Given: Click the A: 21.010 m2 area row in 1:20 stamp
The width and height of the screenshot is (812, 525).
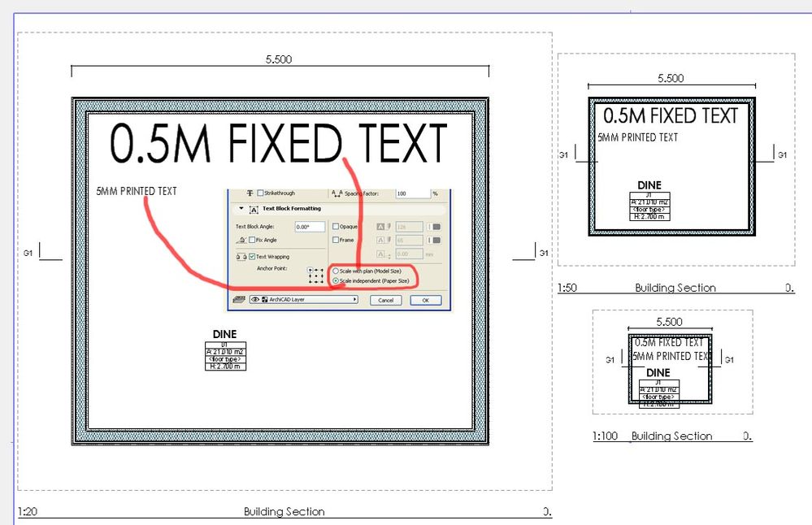Looking at the screenshot, I should point(225,352).
